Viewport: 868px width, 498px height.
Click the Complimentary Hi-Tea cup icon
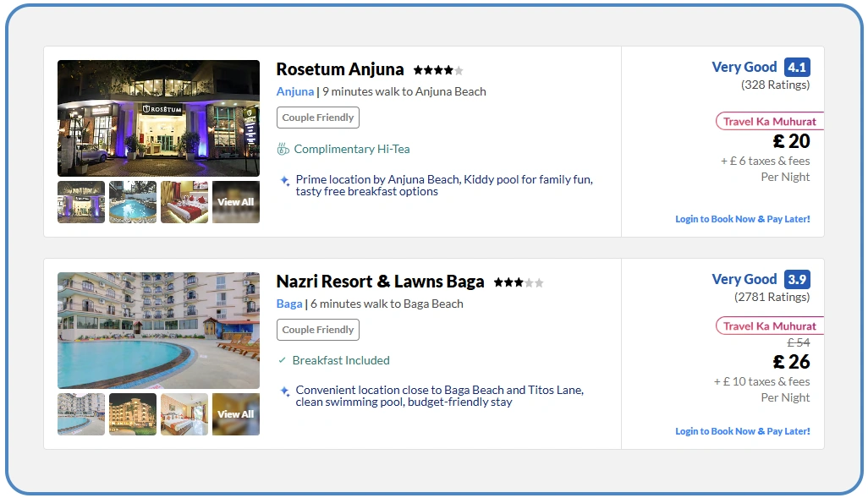click(283, 150)
